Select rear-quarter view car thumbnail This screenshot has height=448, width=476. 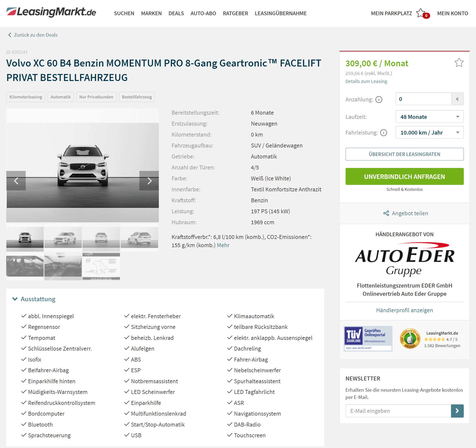click(139, 237)
